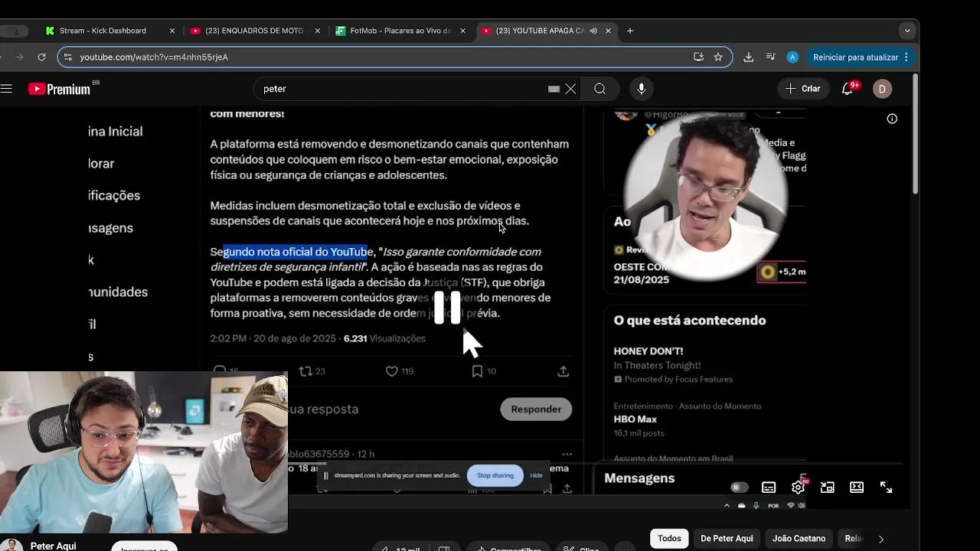Switch to ENQUADROS DE MOTO tab
Image resolution: width=980 pixels, height=551 pixels.
254,31
